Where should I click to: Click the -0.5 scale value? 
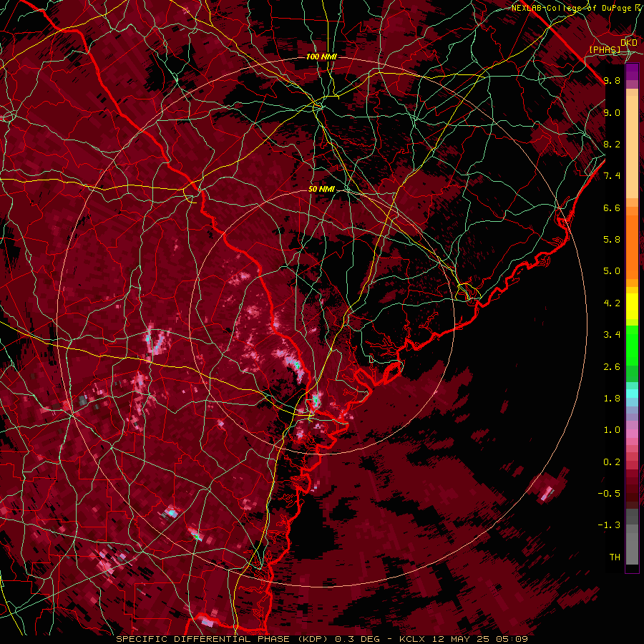pyautogui.click(x=609, y=494)
